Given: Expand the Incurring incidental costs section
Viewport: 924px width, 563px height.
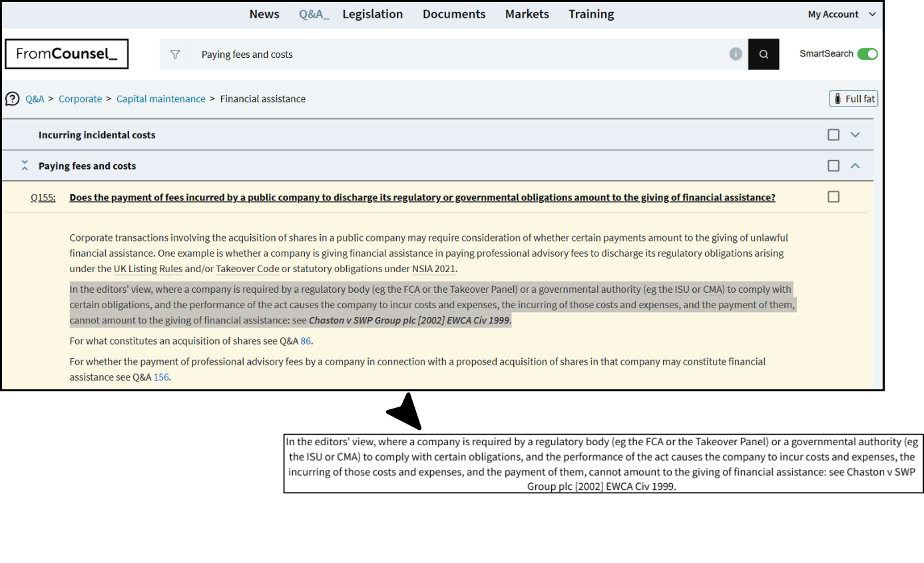Looking at the screenshot, I should point(855,135).
